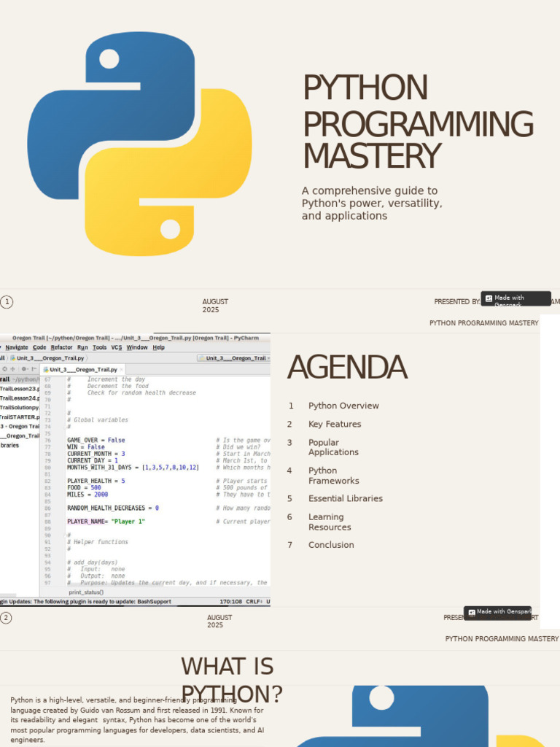Click the CRLF line separator in status bar
The image size is (560, 747).
point(253,602)
